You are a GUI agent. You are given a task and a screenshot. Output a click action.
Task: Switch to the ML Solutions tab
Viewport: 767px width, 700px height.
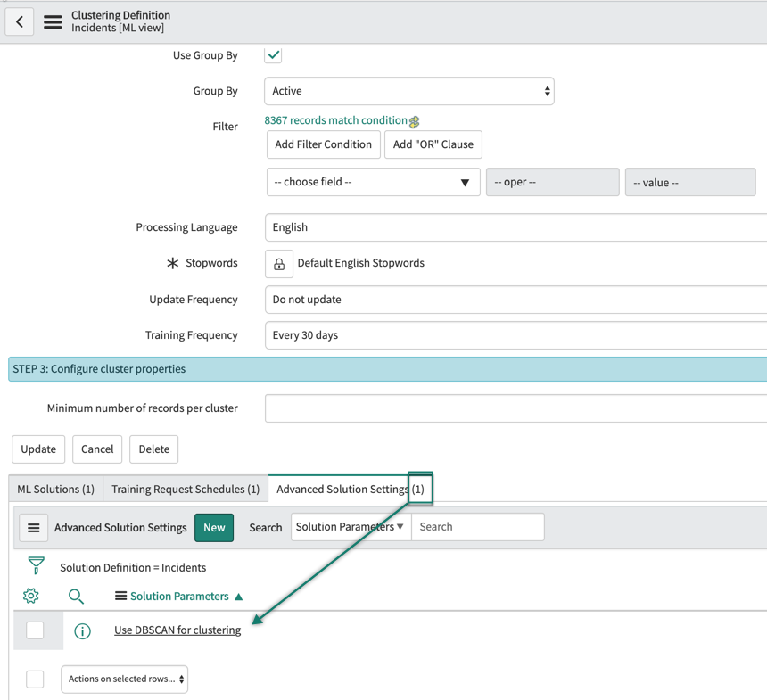(x=56, y=490)
